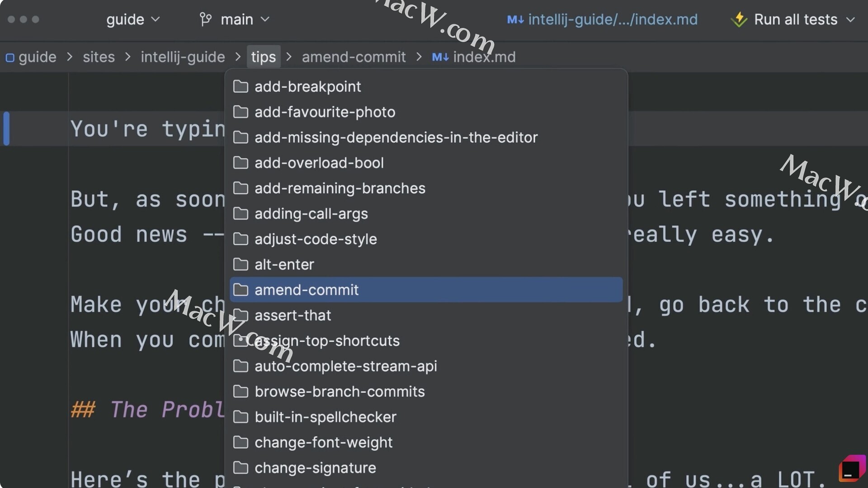Place cursor in "Good news" editor line

pos(147,235)
